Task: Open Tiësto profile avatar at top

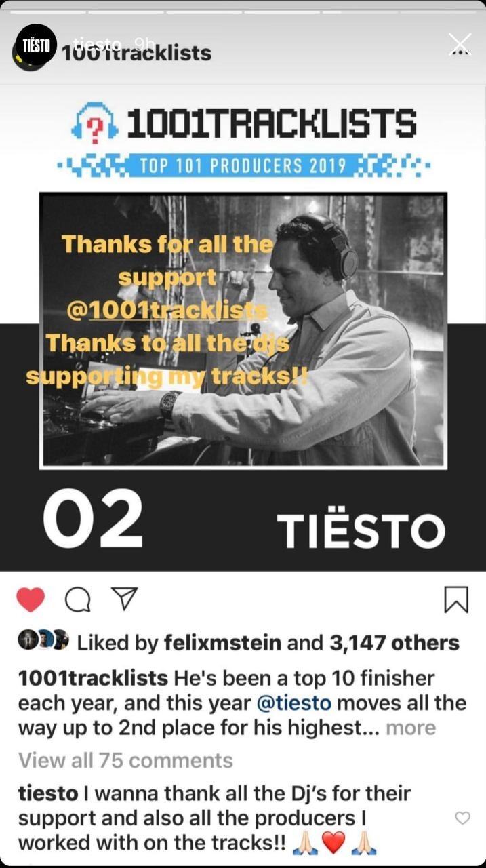Action: click(x=35, y=45)
